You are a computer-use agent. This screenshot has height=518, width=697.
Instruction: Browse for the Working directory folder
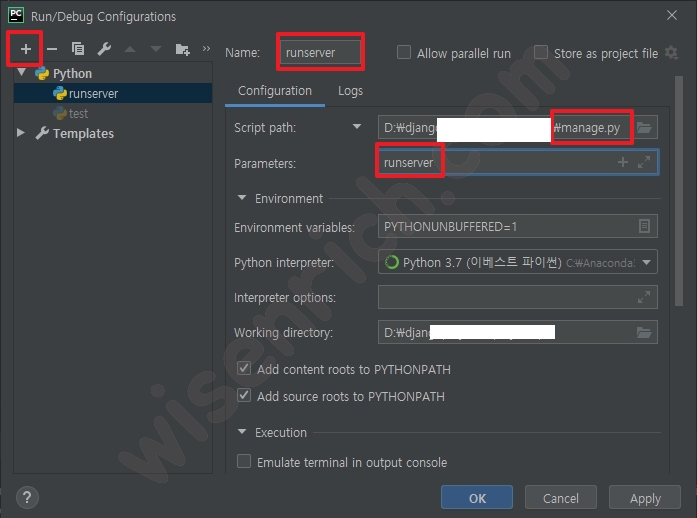click(x=644, y=332)
